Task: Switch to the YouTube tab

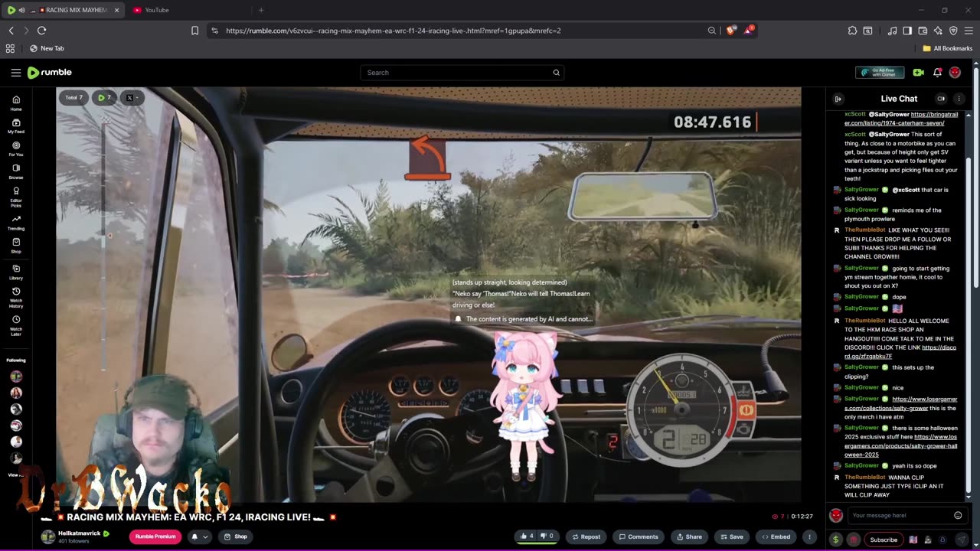Action: coord(188,10)
